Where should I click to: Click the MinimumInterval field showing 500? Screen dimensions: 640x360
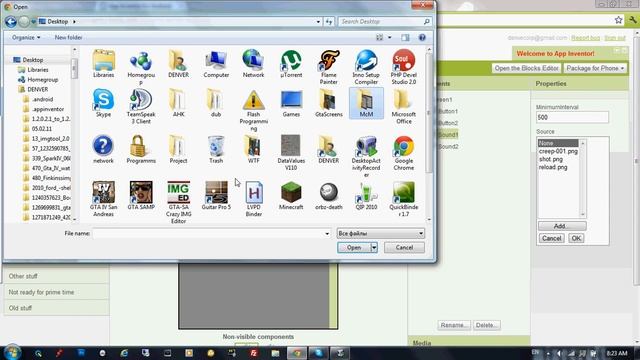pyautogui.click(x=572, y=117)
